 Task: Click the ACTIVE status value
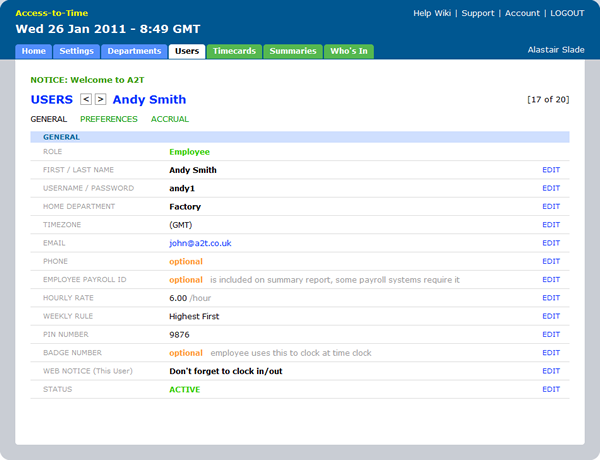pos(185,390)
